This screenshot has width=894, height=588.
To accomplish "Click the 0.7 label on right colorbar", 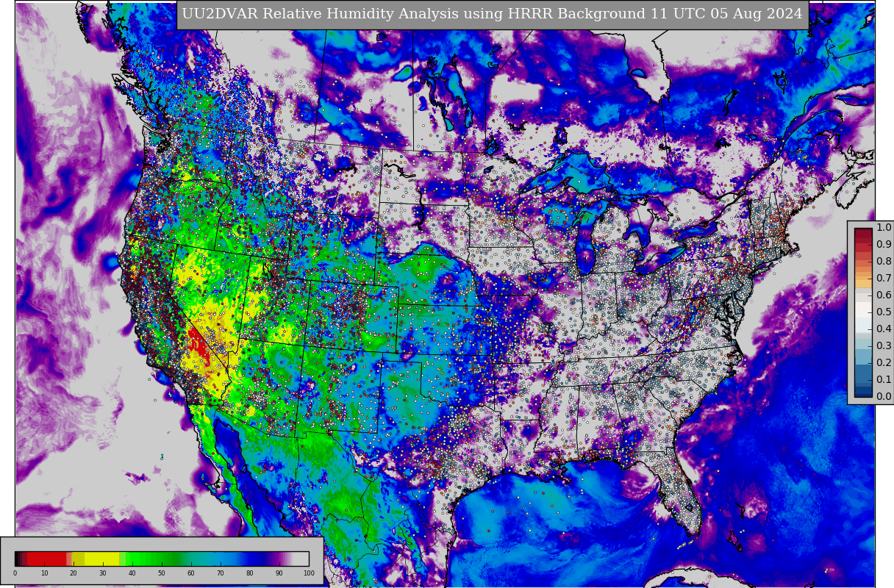I will pos(884,278).
